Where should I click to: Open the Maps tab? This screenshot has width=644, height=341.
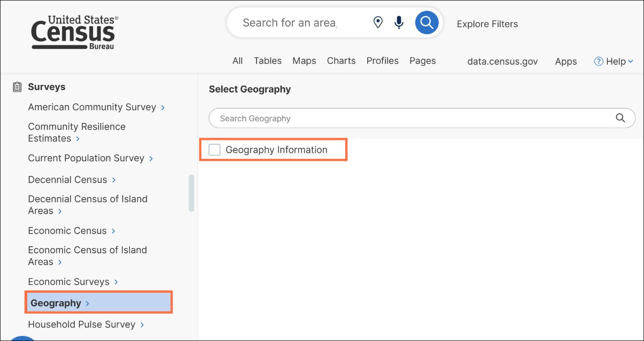304,60
